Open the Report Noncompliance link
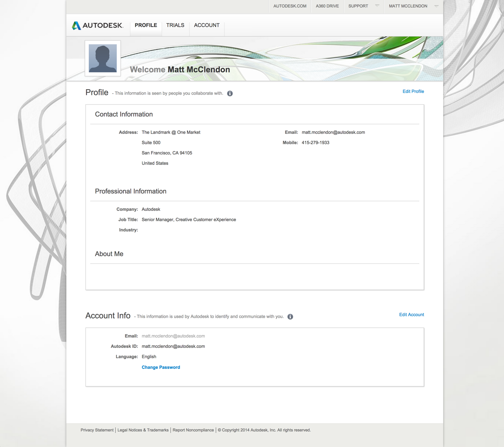504x447 pixels. [x=193, y=430]
